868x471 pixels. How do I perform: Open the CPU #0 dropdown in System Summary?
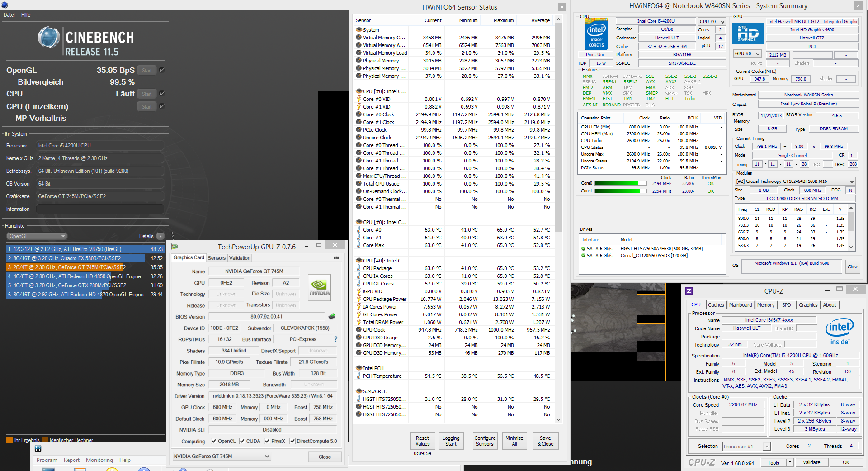(x=712, y=21)
